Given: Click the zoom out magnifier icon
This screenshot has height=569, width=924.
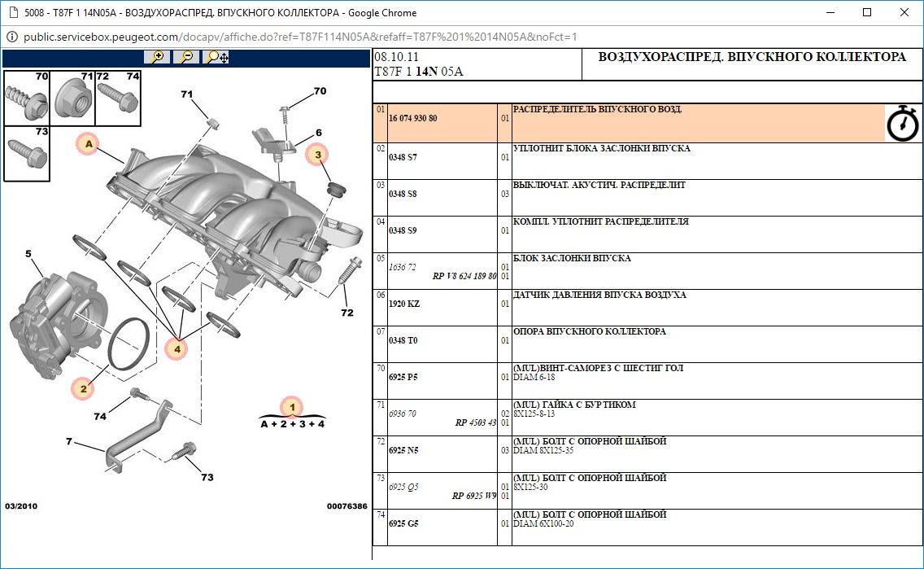Looking at the screenshot, I should [186, 57].
